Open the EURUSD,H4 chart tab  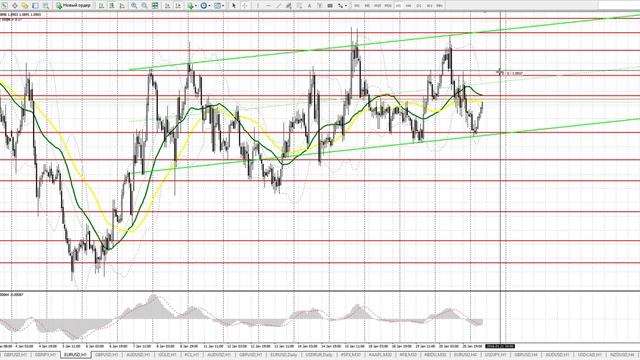465,355
